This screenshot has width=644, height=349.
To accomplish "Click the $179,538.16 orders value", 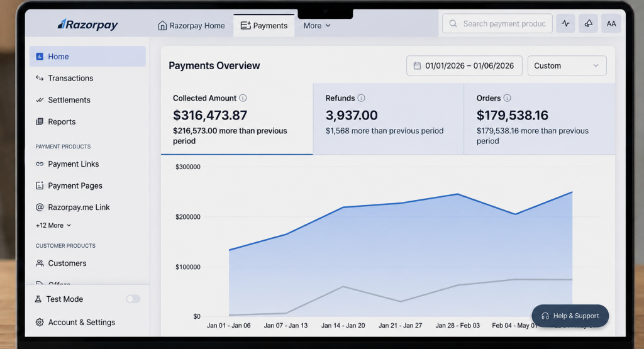I will tap(512, 115).
